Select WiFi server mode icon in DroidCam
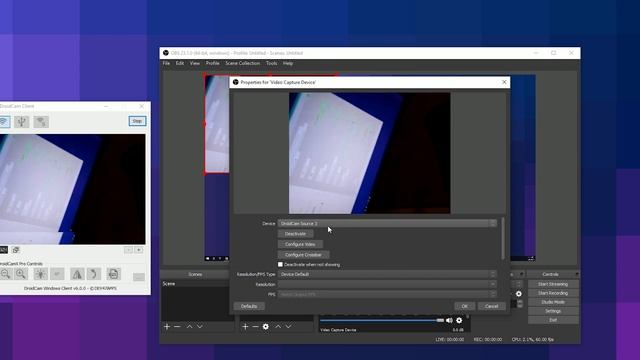The image size is (640, 360). tap(41, 121)
